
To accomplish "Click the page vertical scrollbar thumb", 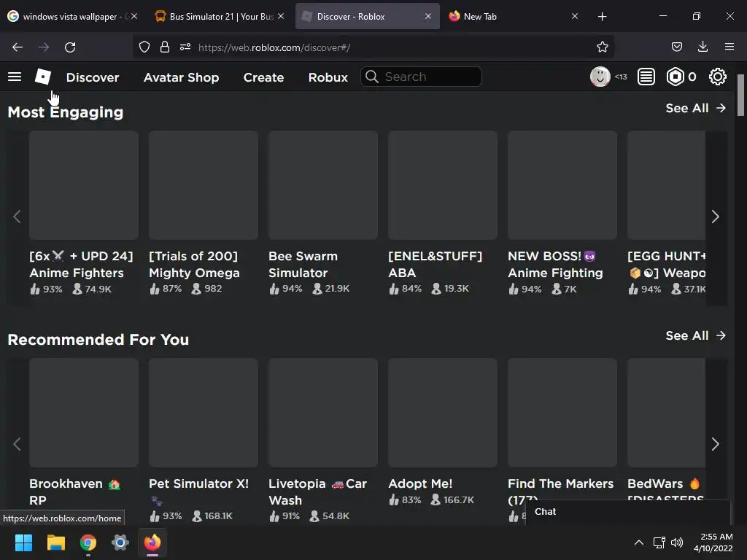I will [740, 95].
